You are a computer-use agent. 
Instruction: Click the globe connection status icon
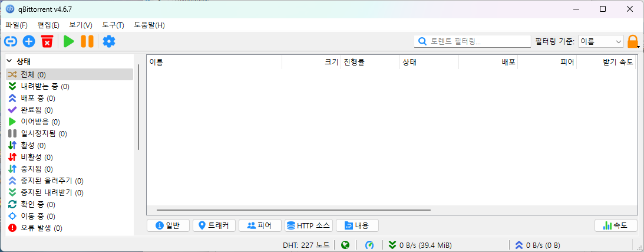[x=345, y=246]
